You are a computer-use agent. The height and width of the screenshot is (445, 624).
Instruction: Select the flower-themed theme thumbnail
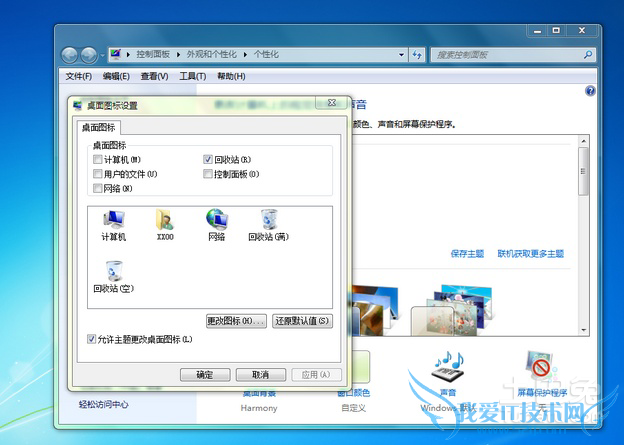[452, 310]
